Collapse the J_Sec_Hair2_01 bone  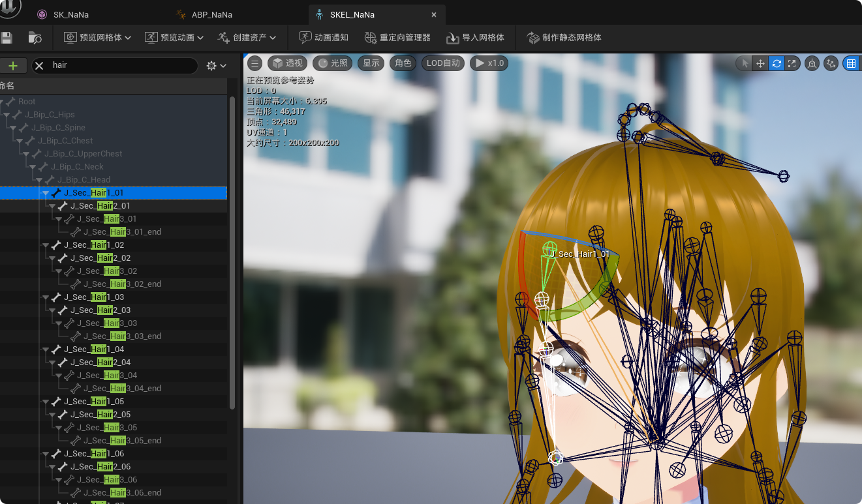pyautogui.click(x=52, y=206)
